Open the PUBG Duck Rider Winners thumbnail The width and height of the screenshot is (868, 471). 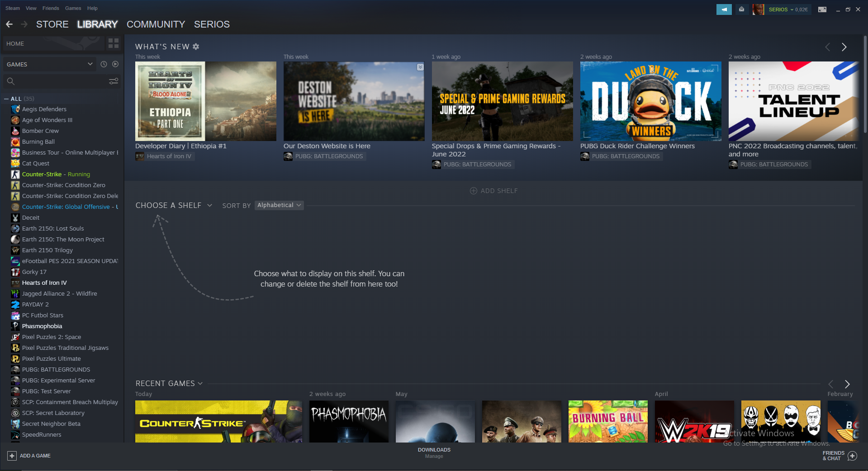650,101
